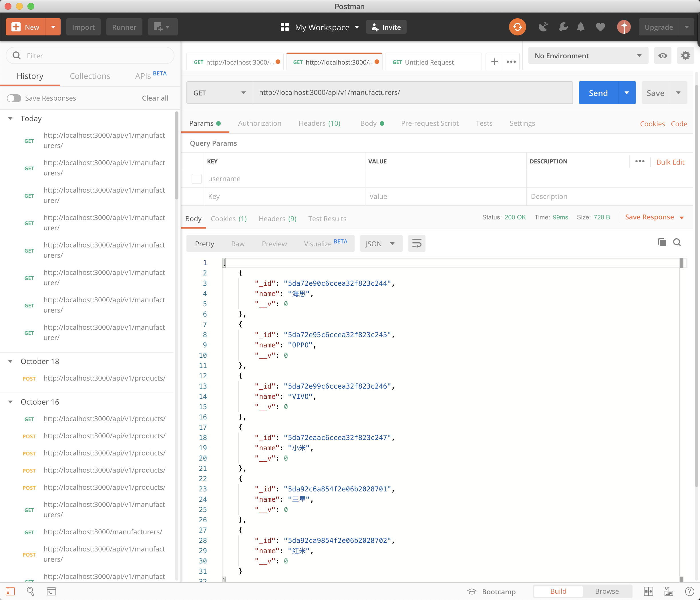Search within the response body
Screen dimensions: 700x600
click(677, 243)
